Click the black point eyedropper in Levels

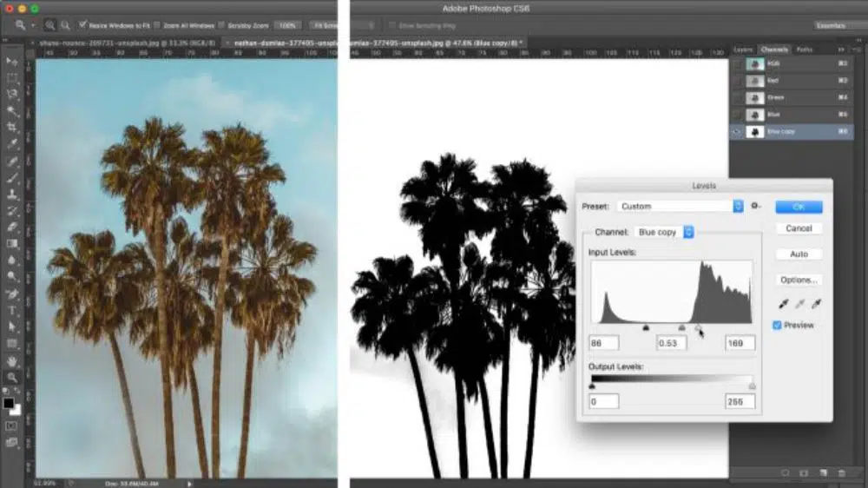pyautogui.click(x=784, y=305)
